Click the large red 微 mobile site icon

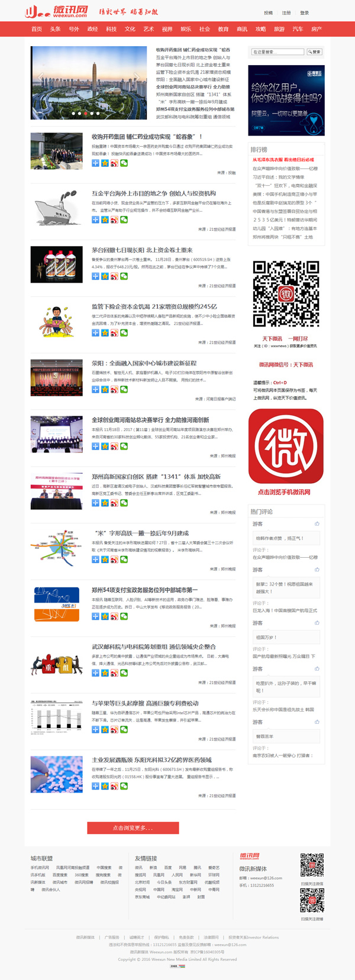click(x=286, y=446)
